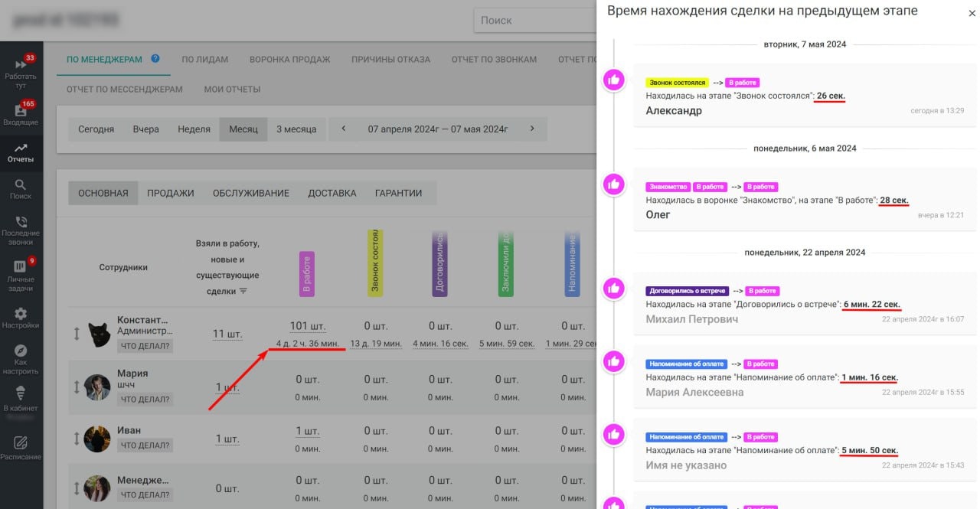Select the Продажи funnel tab
The image size is (980, 509).
tap(171, 193)
